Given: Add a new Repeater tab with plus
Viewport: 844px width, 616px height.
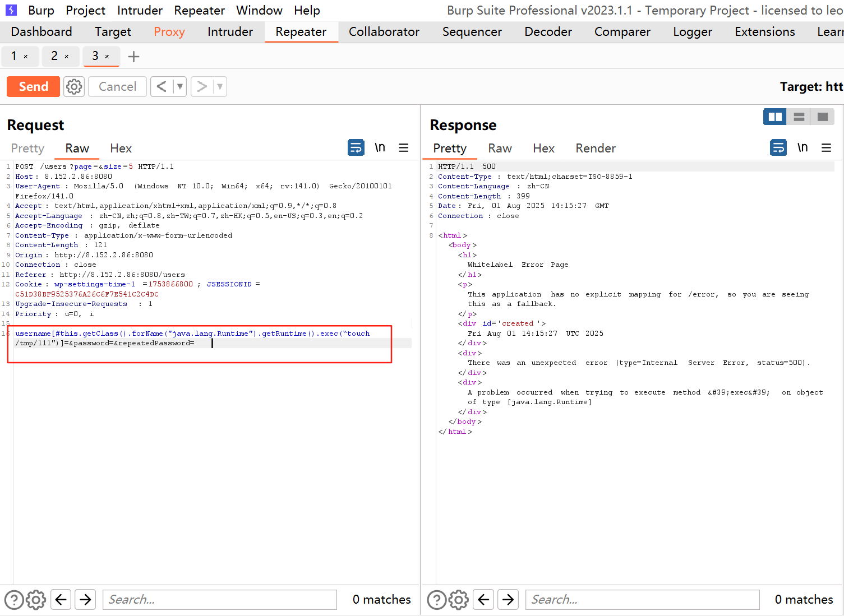Looking at the screenshot, I should click(133, 56).
